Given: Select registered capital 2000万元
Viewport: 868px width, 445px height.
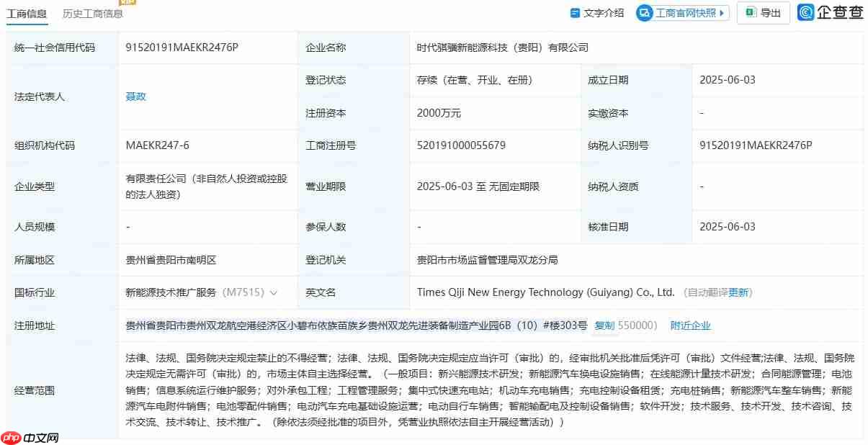Looking at the screenshot, I should tap(439, 113).
